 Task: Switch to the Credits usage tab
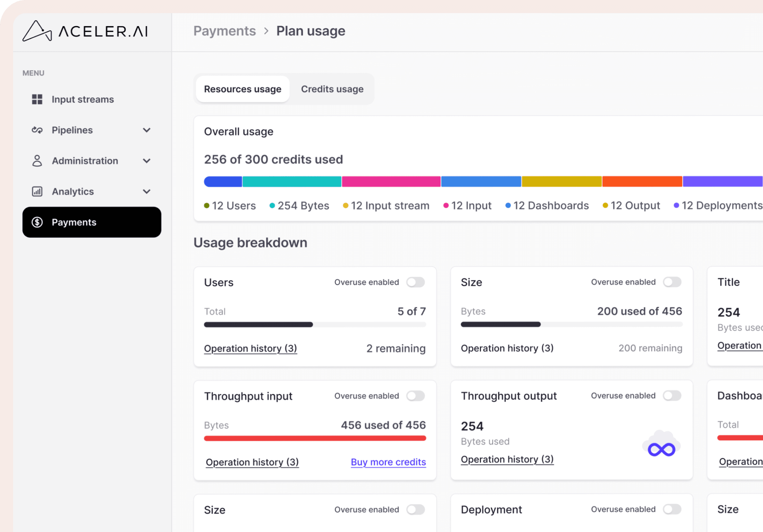pos(332,89)
